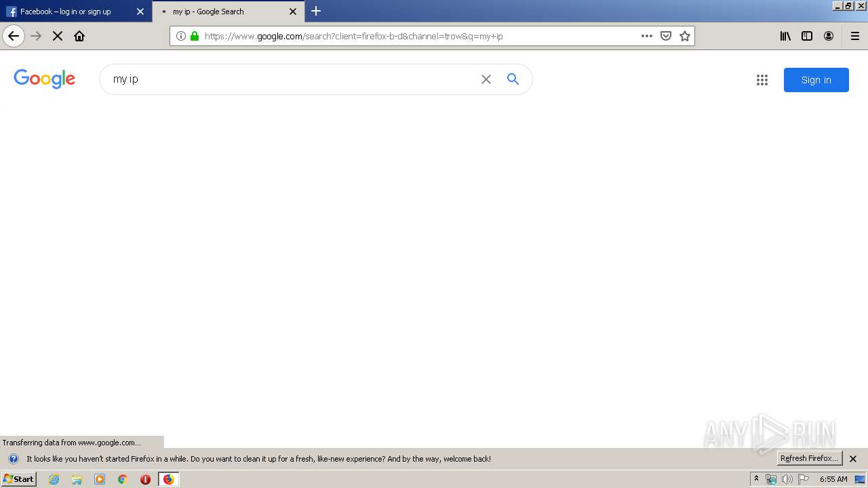Open network tray icon
The image size is (868, 488).
(x=771, y=479)
